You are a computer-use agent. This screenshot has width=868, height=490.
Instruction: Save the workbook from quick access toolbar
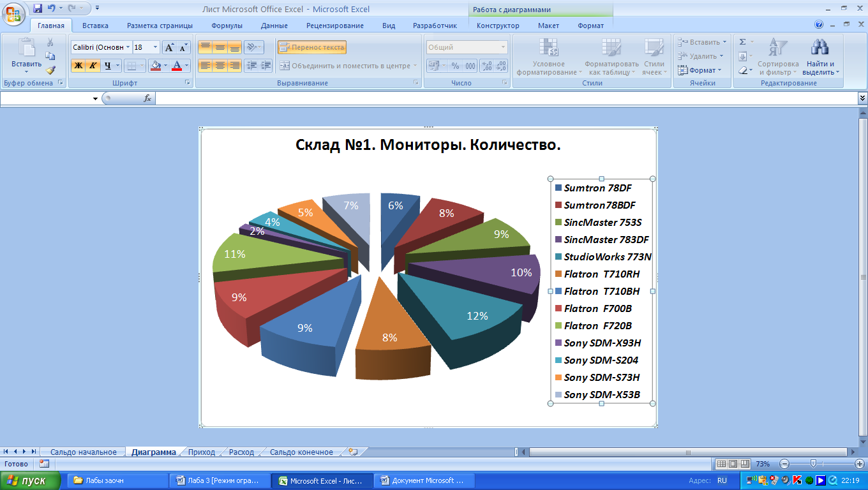point(37,9)
